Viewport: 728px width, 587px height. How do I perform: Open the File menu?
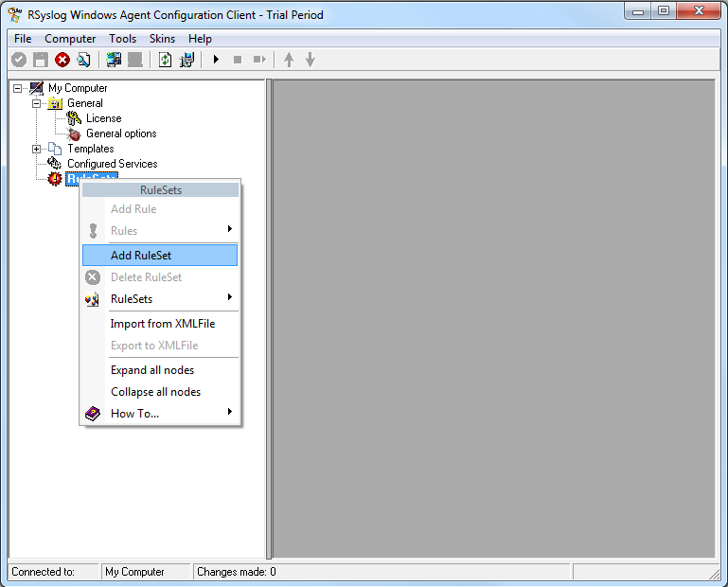tap(23, 39)
